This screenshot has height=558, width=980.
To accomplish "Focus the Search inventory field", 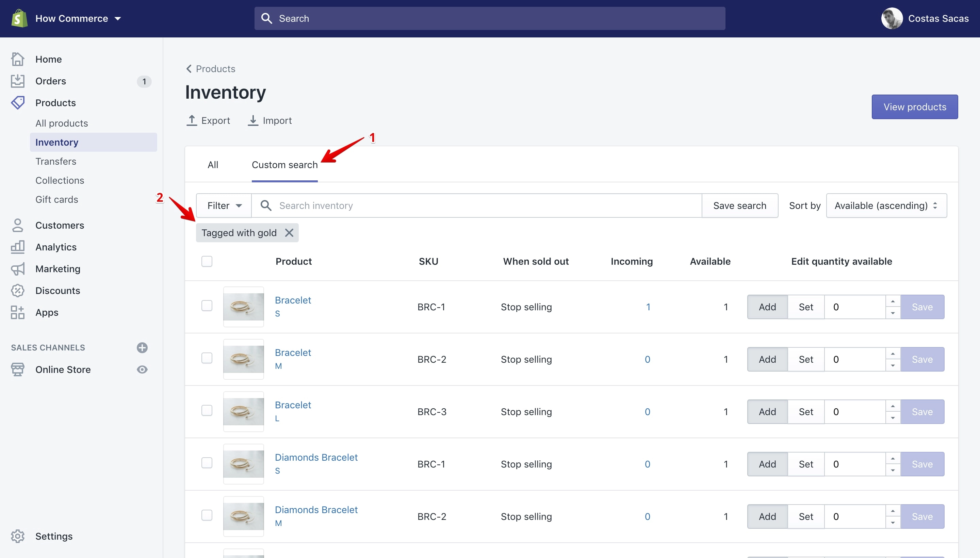I will click(x=476, y=206).
